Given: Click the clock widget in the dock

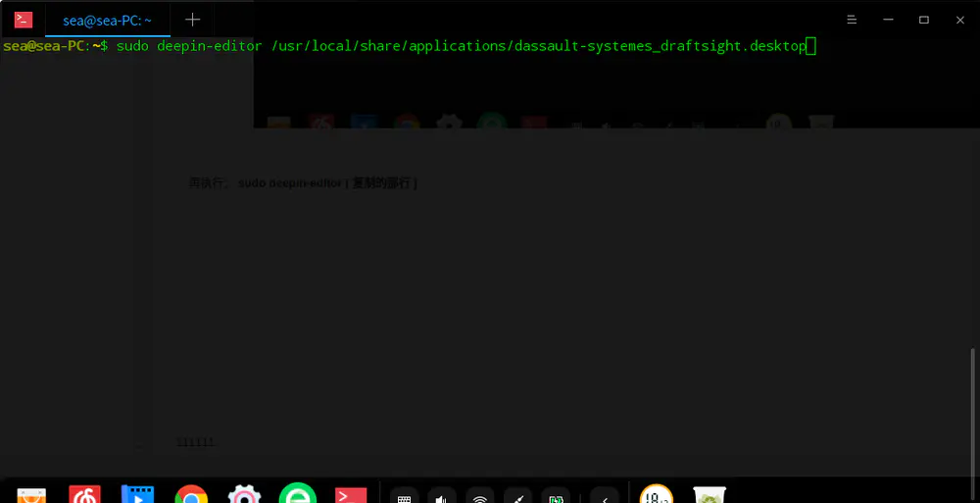Looking at the screenshot, I should (x=657, y=496).
